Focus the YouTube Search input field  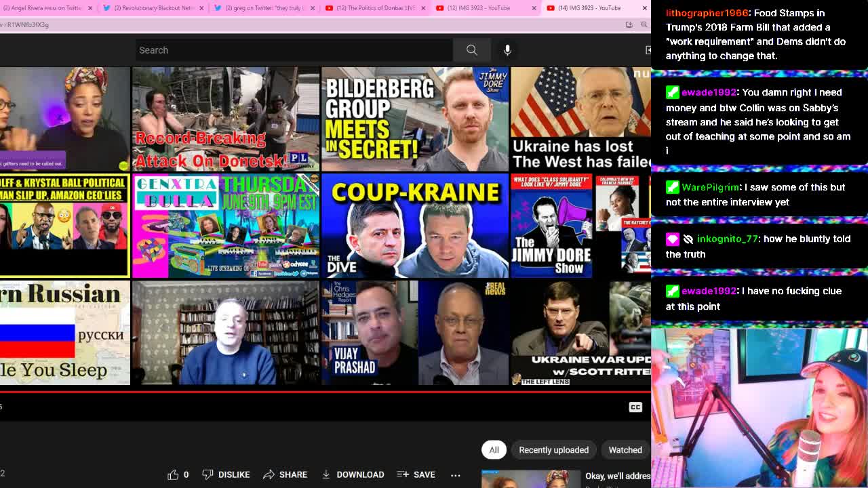click(293, 50)
